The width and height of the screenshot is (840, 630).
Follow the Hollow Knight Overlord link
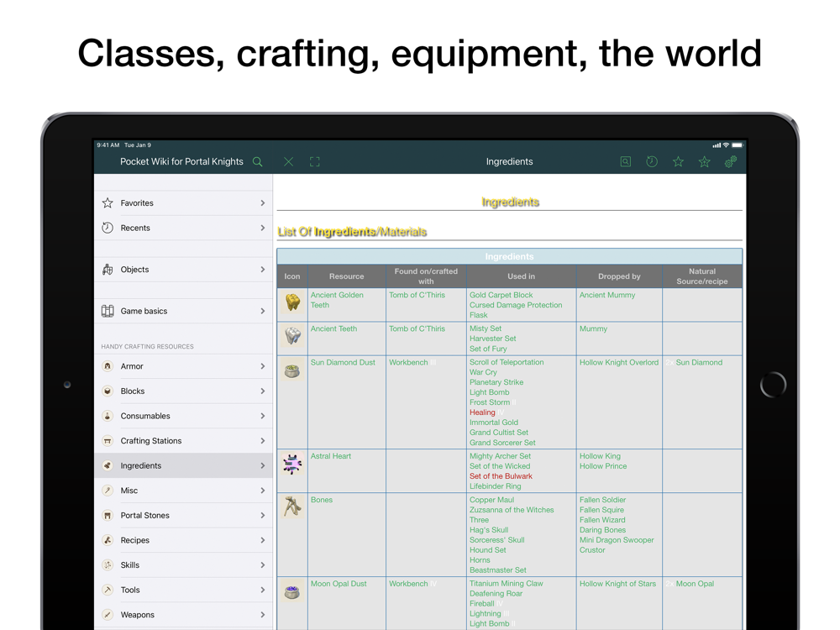pyautogui.click(x=619, y=363)
